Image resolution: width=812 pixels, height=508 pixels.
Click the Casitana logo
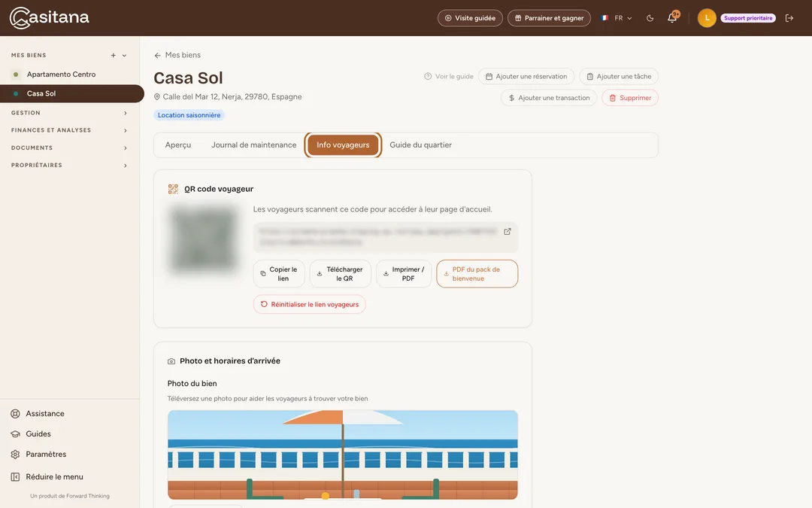click(x=50, y=17)
